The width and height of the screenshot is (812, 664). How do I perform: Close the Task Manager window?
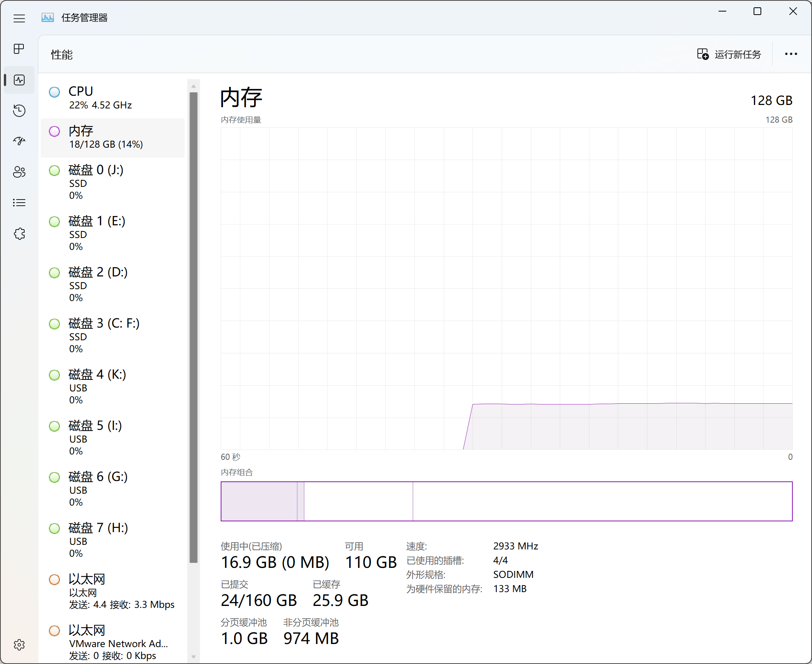(x=793, y=12)
